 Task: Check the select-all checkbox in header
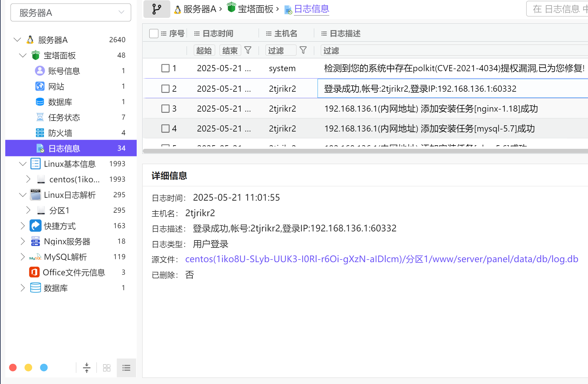[154, 33]
